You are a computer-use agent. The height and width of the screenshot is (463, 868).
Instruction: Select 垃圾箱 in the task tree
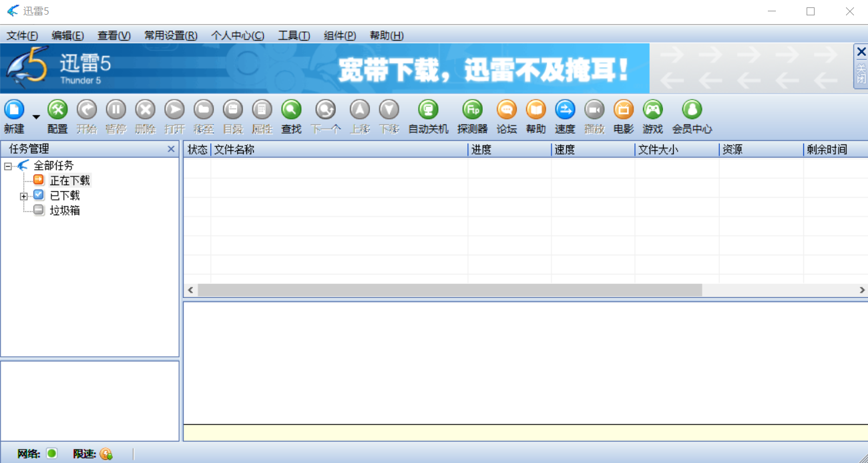[65, 210]
